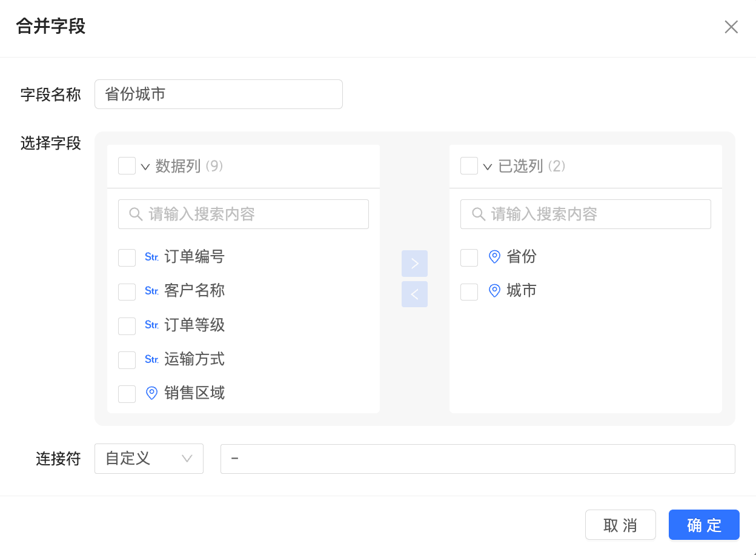756x555 pixels.
Task: Select the 省份 checkbox in selected columns
Action: 469,258
